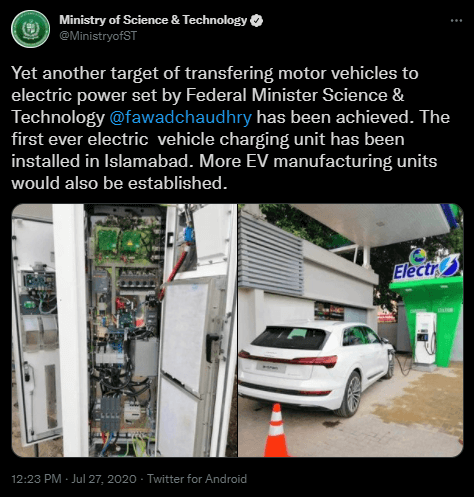Viewport: 474px width, 497px height.
Task: Click the Ministry's green profile avatar
Action: 30,29
